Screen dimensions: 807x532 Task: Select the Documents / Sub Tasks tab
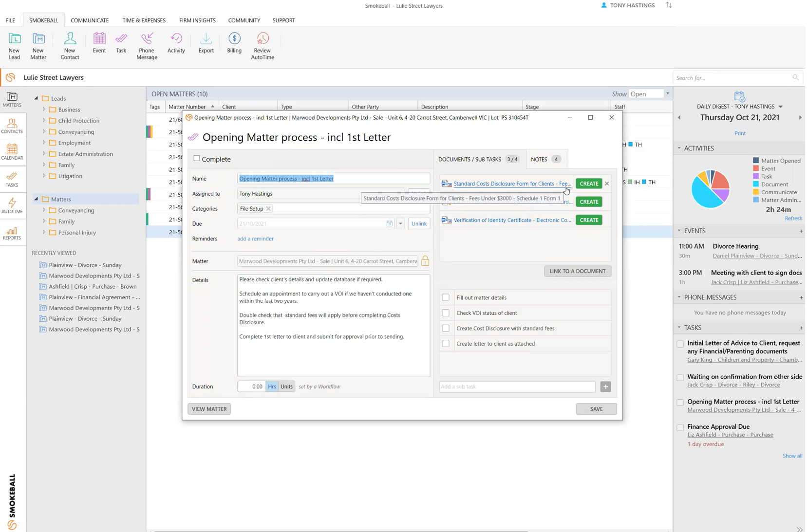[479, 159]
